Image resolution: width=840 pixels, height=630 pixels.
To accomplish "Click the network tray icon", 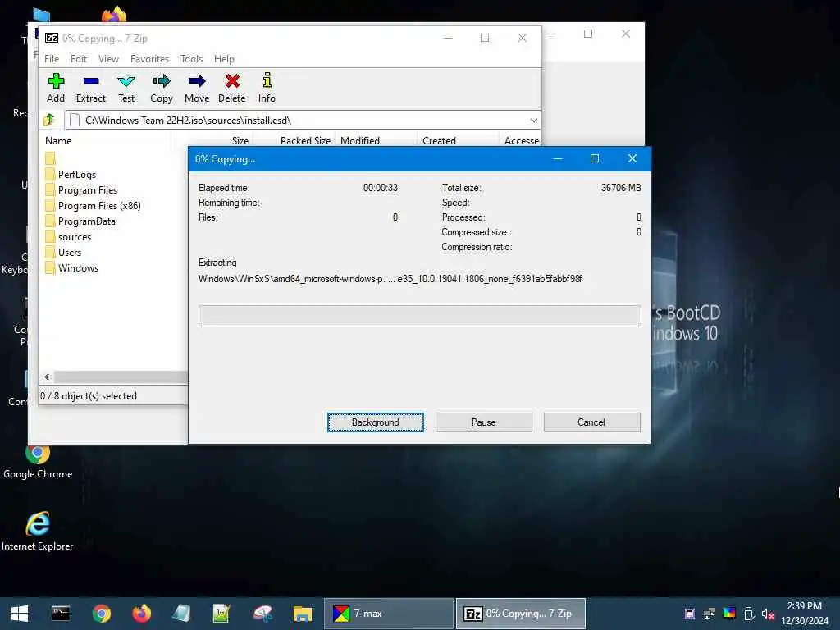I will click(710, 614).
